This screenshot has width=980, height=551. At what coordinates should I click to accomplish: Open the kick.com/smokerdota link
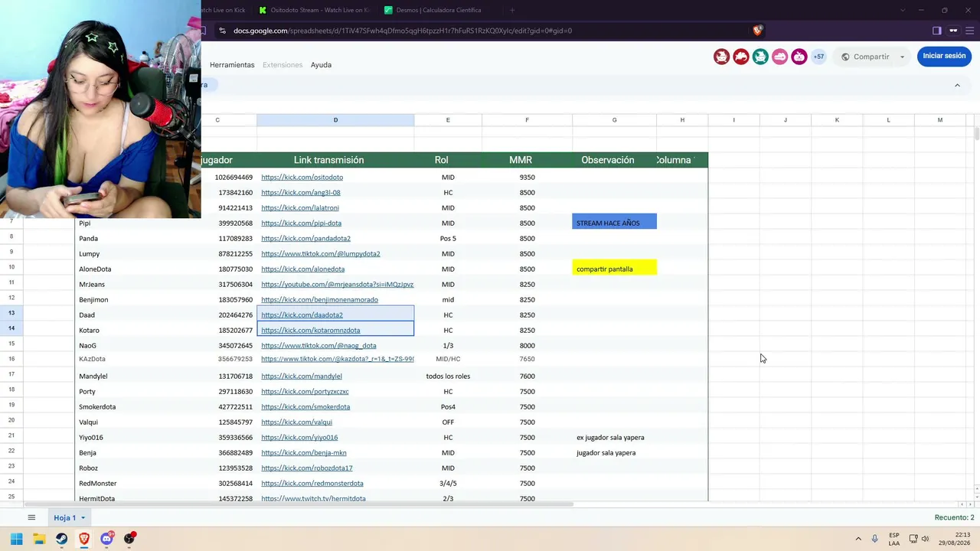pyautogui.click(x=305, y=407)
